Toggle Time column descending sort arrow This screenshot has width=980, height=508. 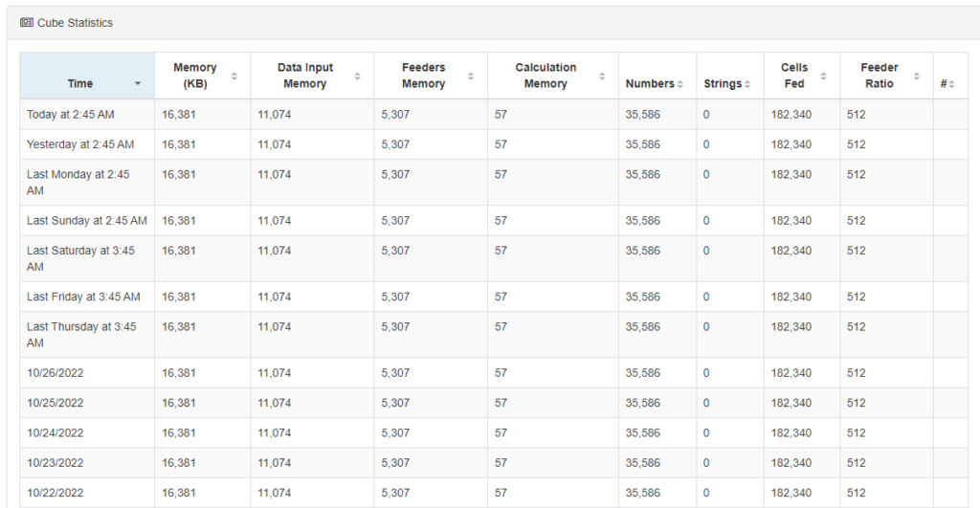coord(138,84)
